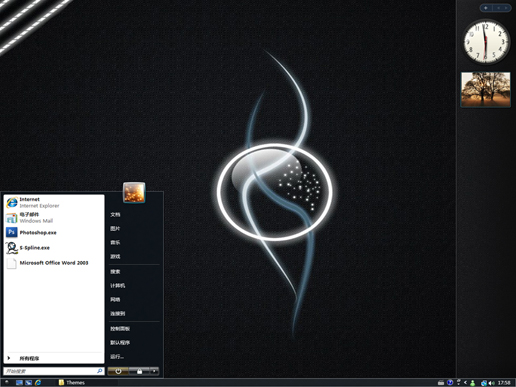Open Network (网络) in Start menu
The image size is (516, 387).
[115, 300]
